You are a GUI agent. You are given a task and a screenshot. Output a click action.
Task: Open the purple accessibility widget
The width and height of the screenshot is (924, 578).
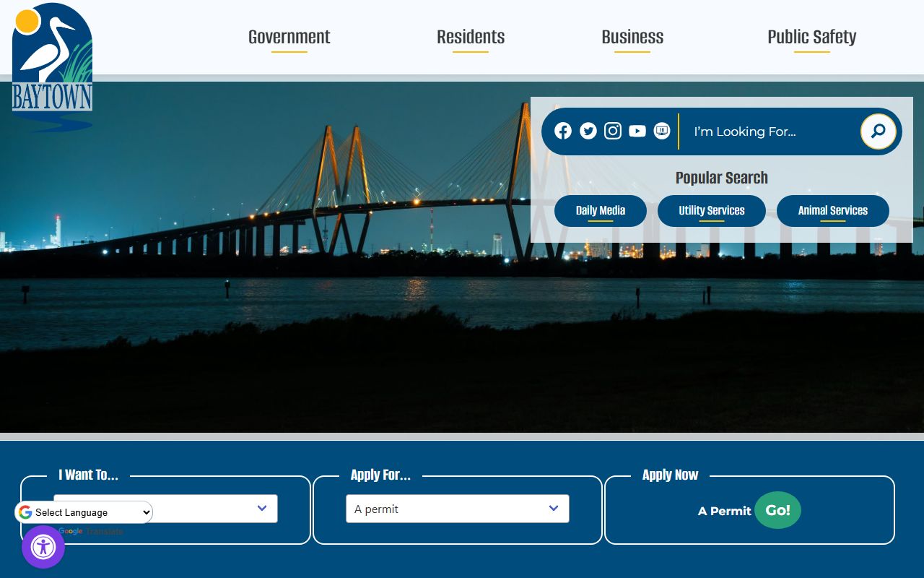click(43, 547)
